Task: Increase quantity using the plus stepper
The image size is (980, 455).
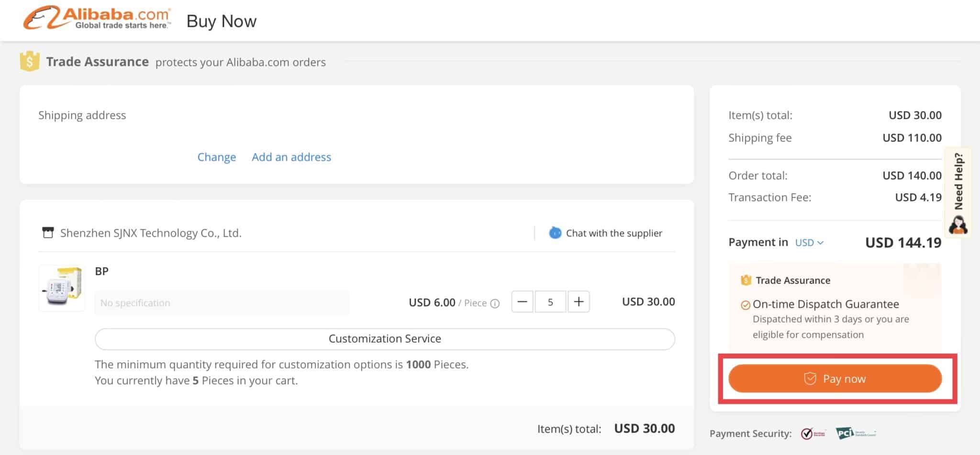Action: 579,301
